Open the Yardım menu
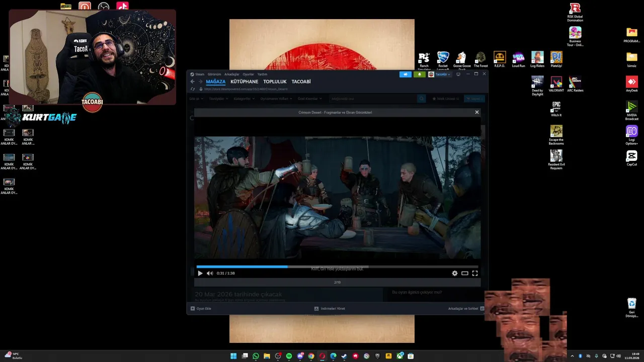 (x=263, y=74)
